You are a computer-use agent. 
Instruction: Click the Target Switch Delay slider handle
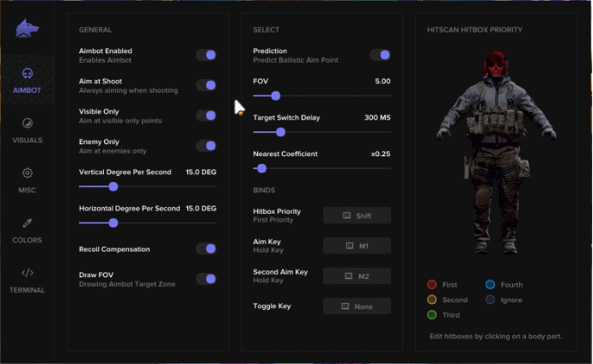[x=281, y=132]
